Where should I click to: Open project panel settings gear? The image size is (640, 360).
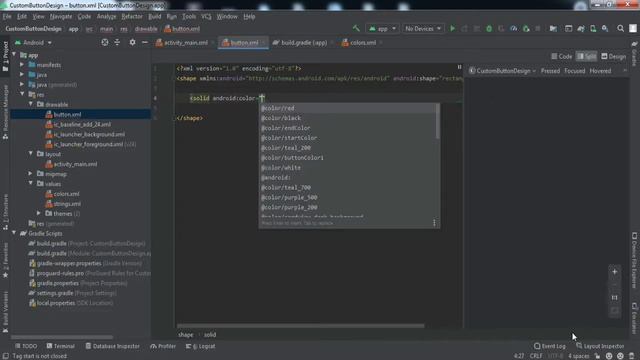click(x=132, y=42)
